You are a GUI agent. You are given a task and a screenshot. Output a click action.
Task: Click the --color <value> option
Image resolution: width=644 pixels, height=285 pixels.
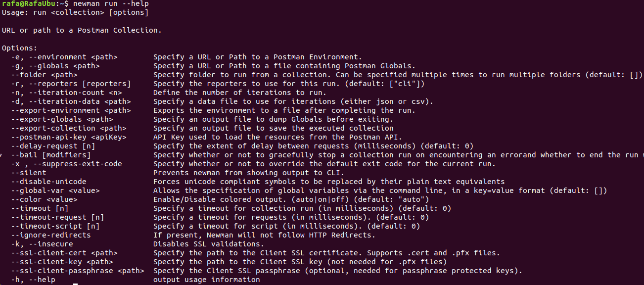tap(44, 199)
